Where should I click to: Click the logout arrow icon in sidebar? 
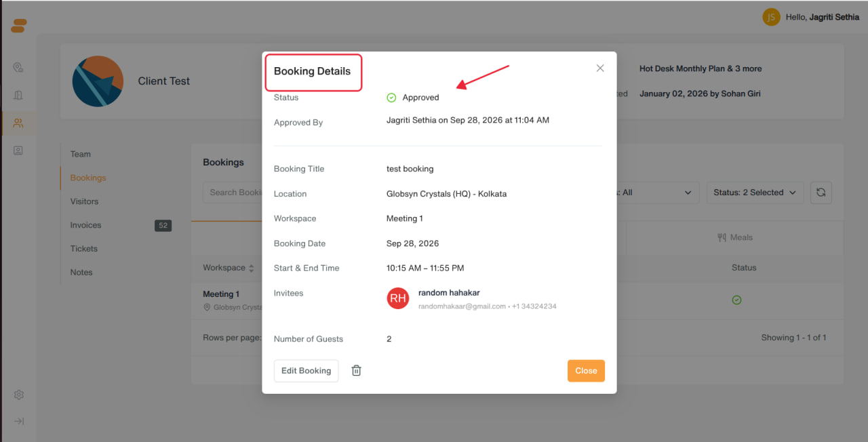pos(19,421)
